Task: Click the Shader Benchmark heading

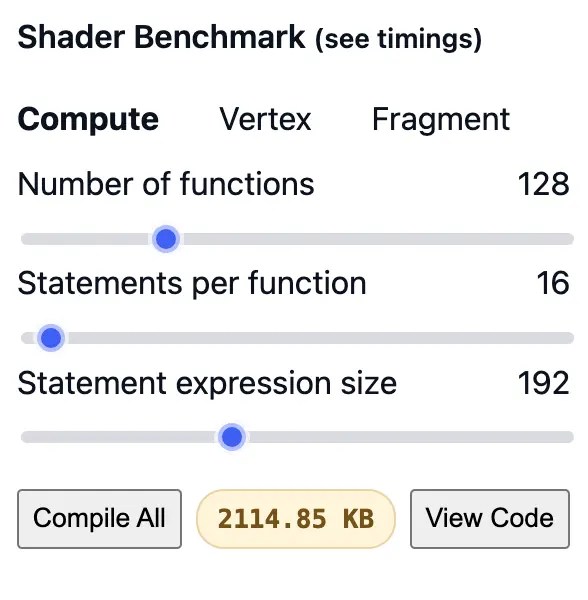Action: pyautogui.click(x=161, y=37)
